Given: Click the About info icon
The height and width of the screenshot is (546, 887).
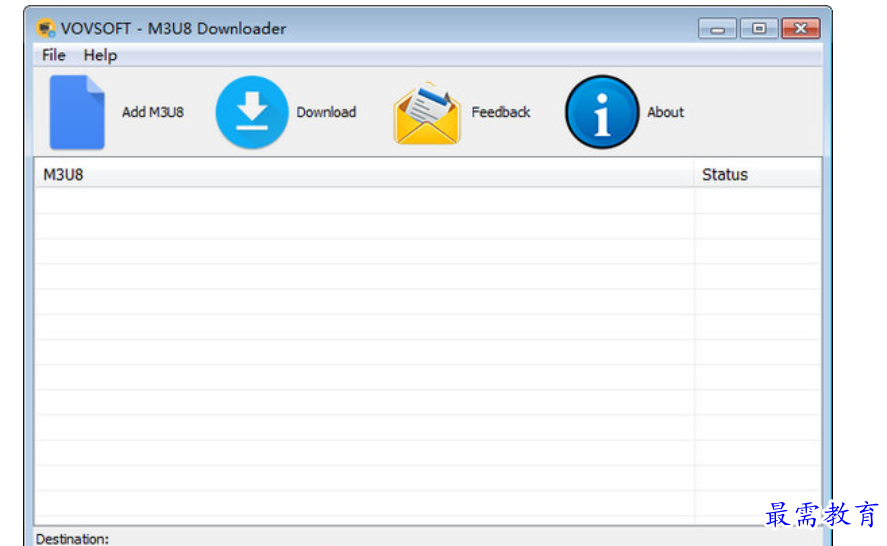Looking at the screenshot, I should click(602, 112).
